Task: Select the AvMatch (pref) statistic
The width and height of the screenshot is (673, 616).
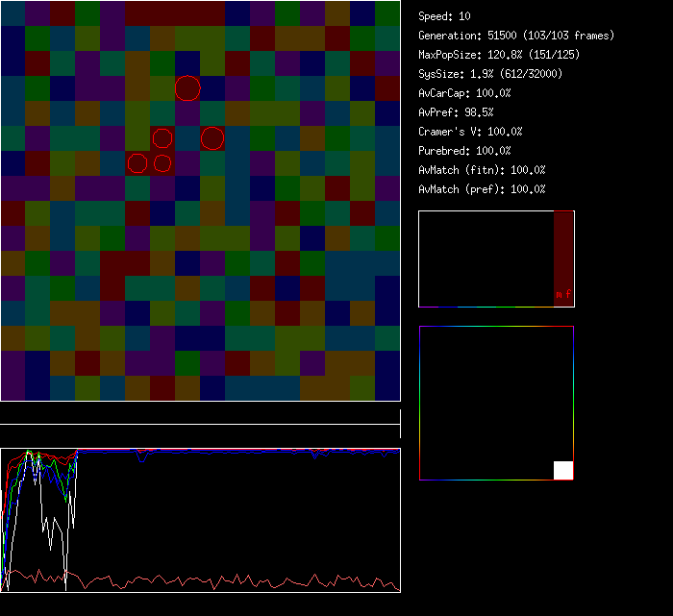Action: click(482, 189)
